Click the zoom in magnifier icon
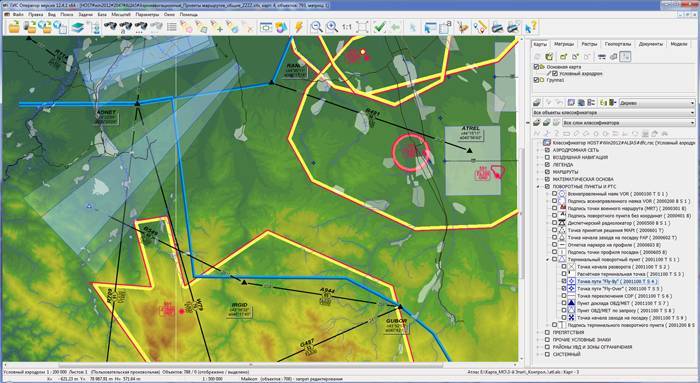The width and height of the screenshot is (700, 383). coord(332,27)
